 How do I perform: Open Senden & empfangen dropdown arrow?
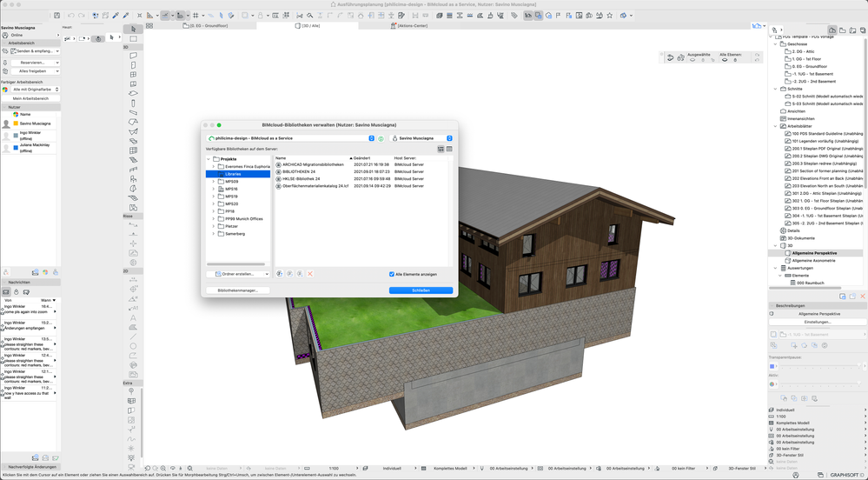point(57,51)
